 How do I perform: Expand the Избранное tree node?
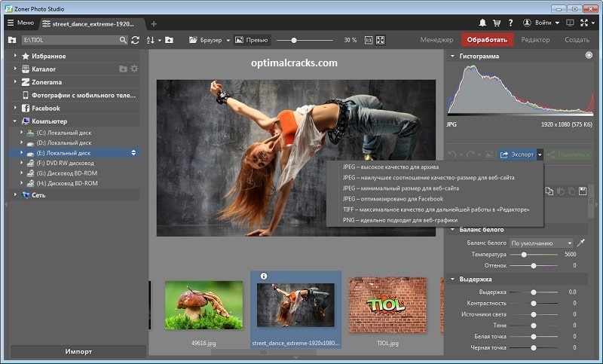[x=15, y=56]
